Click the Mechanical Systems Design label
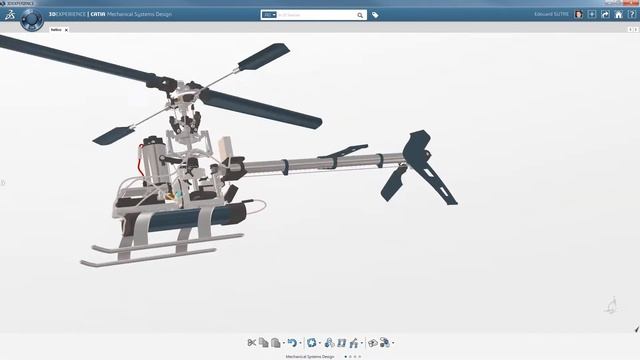The height and width of the screenshot is (360, 640). point(310,357)
